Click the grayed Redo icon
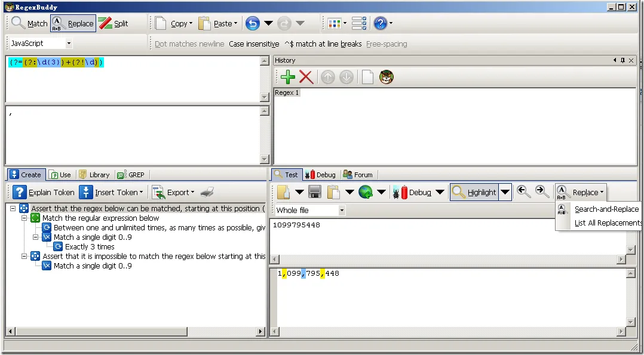The height and width of the screenshot is (355, 644). pos(284,23)
